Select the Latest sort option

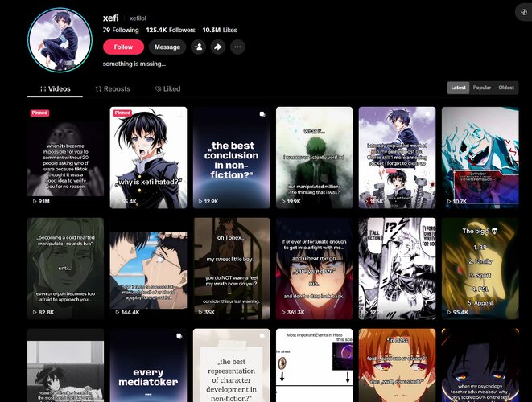pyautogui.click(x=458, y=88)
